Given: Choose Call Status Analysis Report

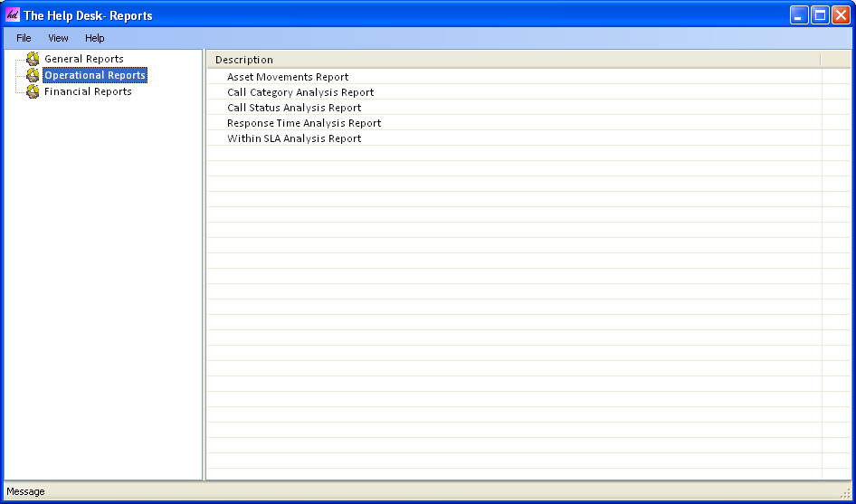Looking at the screenshot, I should (x=294, y=108).
